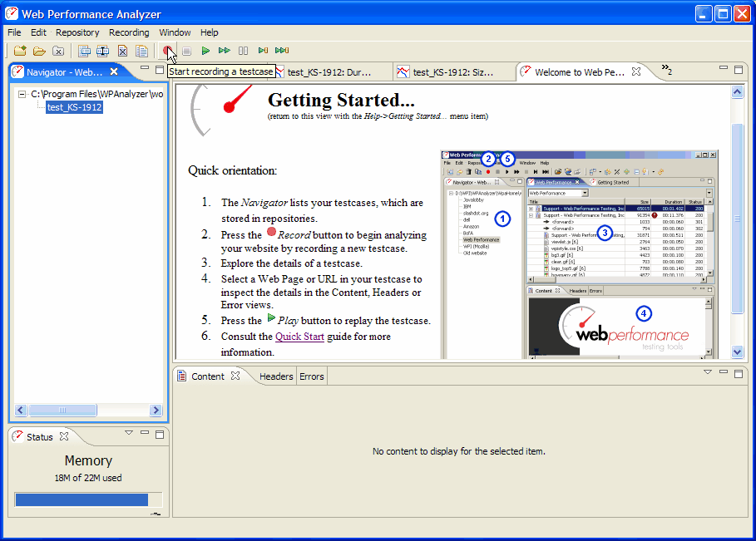Click the Navigator horizontal scrollbar right arrow

pyautogui.click(x=156, y=411)
